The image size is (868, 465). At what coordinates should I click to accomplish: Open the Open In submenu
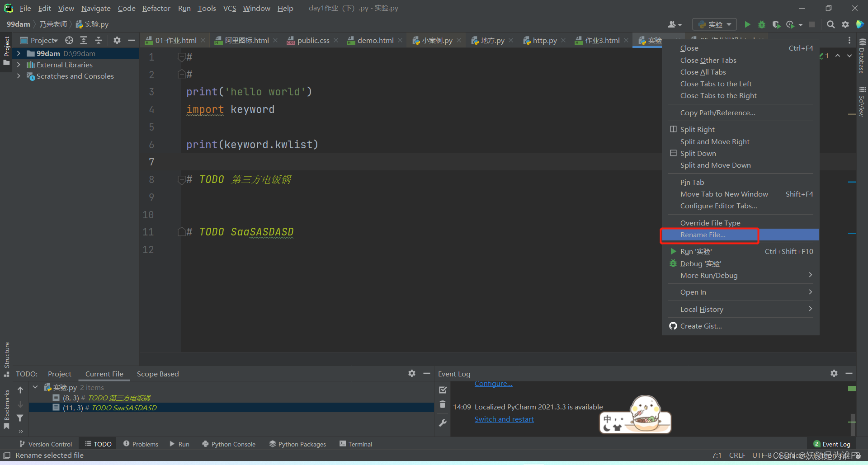pyautogui.click(x=741, y=292)
